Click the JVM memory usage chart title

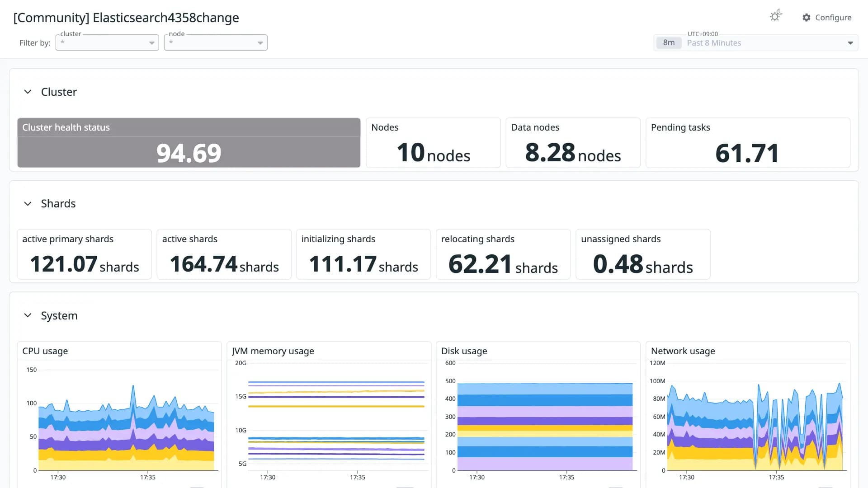(273, 351)
